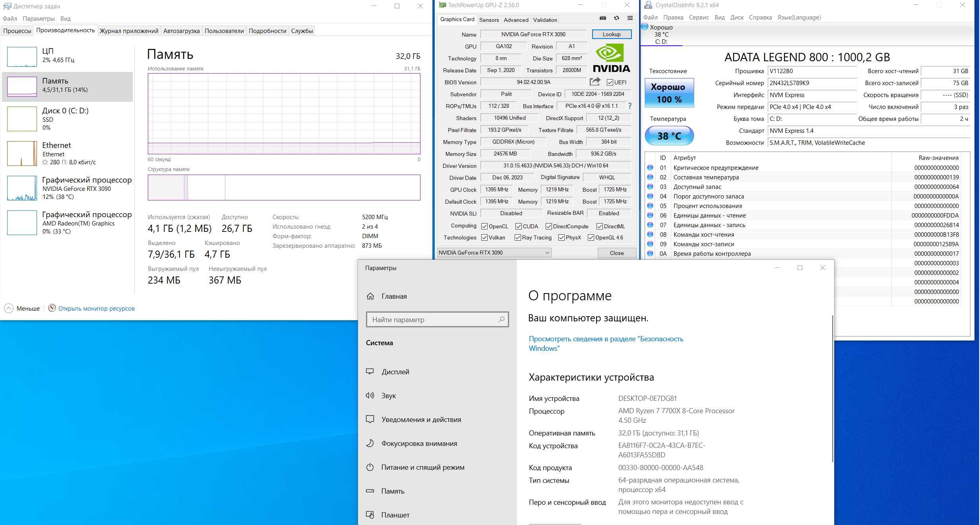The width and height of the screenshot is (980, 525).
Task: Click the blue status dot for attribute 0A
Action: pos(650,253)
